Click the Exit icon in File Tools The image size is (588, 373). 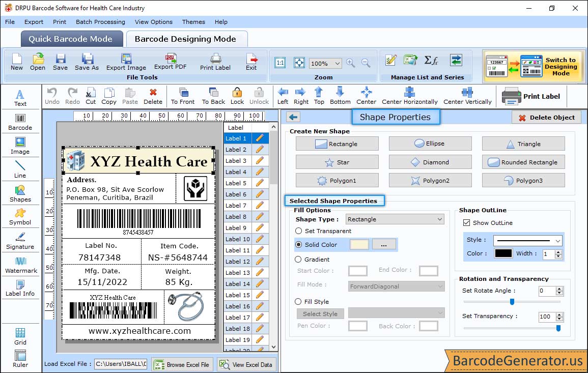coord(251,62)
